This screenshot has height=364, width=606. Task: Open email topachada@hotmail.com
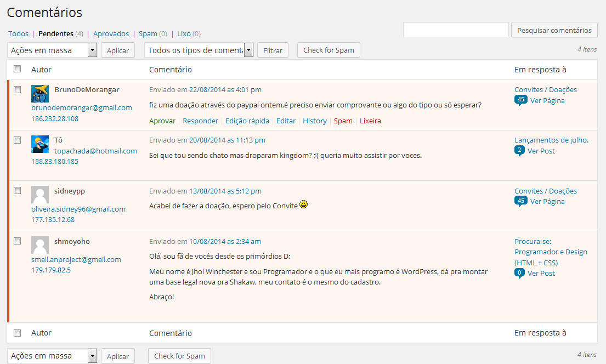coord(95,151)
